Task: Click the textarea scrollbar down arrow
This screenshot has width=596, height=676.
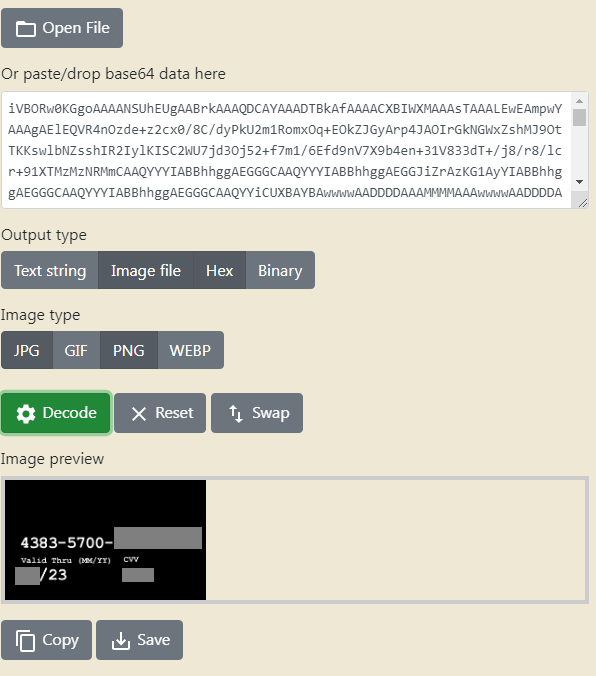Action: [579, 182]
